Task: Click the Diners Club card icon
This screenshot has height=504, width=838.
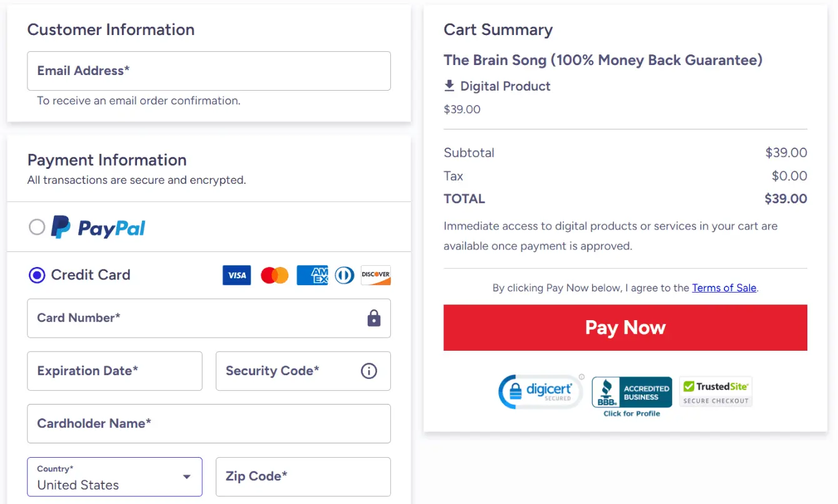Action: 344,275
